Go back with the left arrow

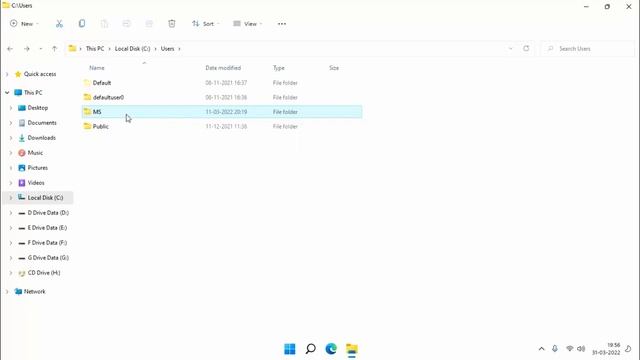pyautogui.click(x=10, y=49)
